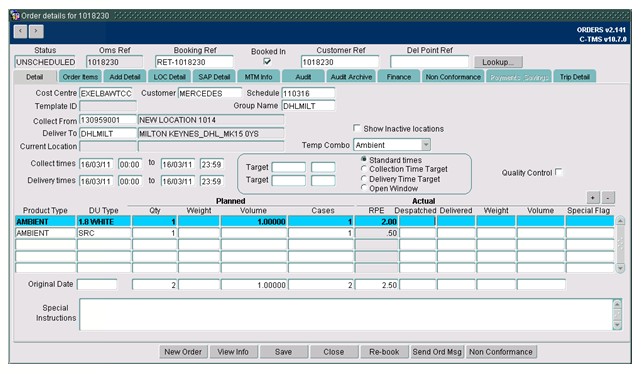Click the Collect times start date
The width and height of the screenshot is (637, 372).
tap(96, 164)
